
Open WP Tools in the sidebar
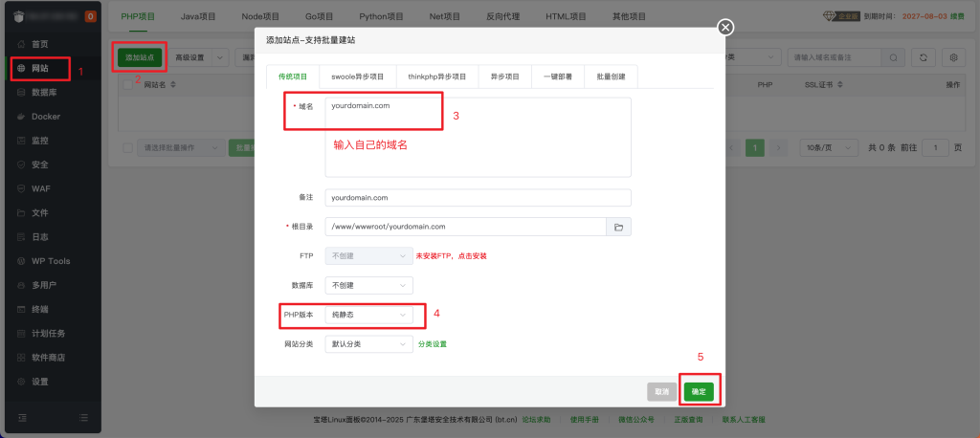[51, 261]
